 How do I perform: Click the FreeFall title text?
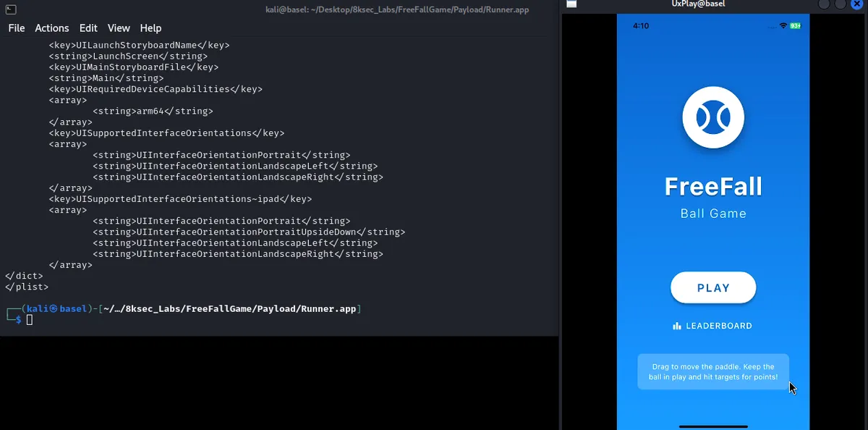[x=713, y=187]
